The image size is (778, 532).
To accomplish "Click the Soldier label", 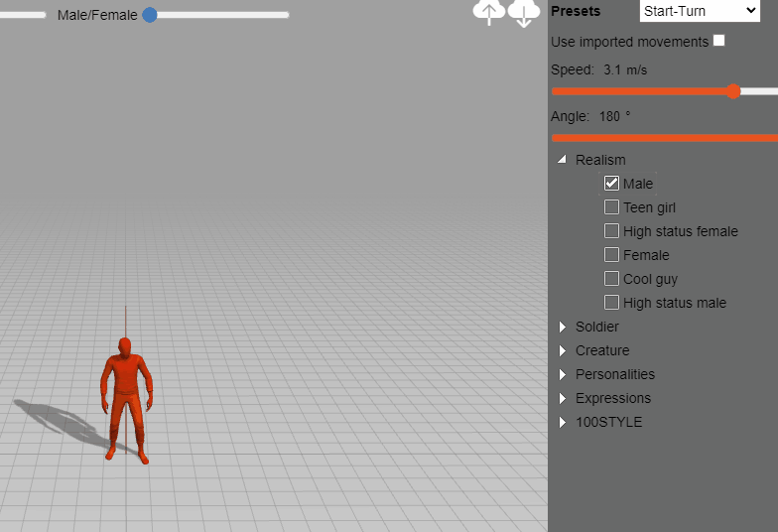I will (597, 327).
